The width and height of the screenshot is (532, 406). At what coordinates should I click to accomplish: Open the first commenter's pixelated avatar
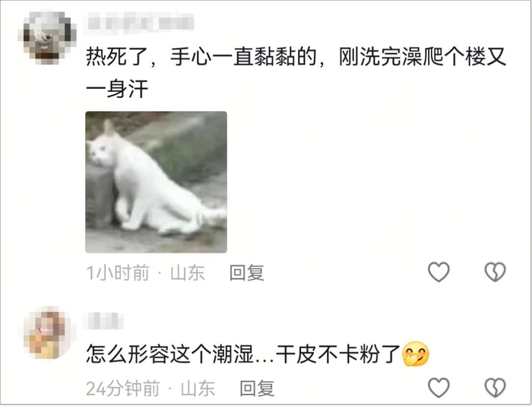tap(47, 38)
